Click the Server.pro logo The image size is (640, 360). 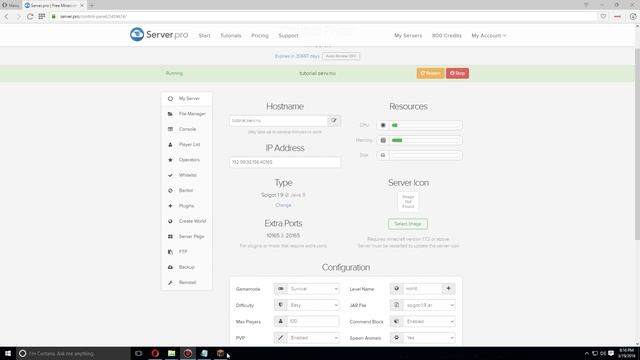159,34
